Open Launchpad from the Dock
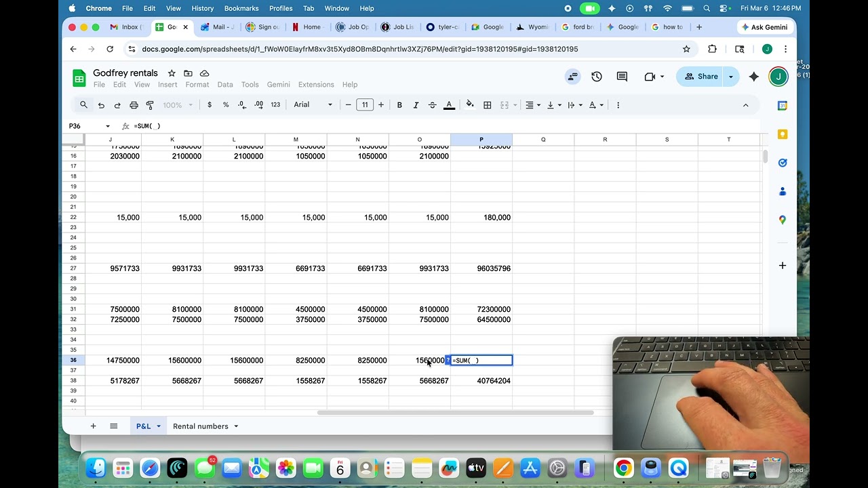Screen dimensions: 868x488 [x=123, y=468]
